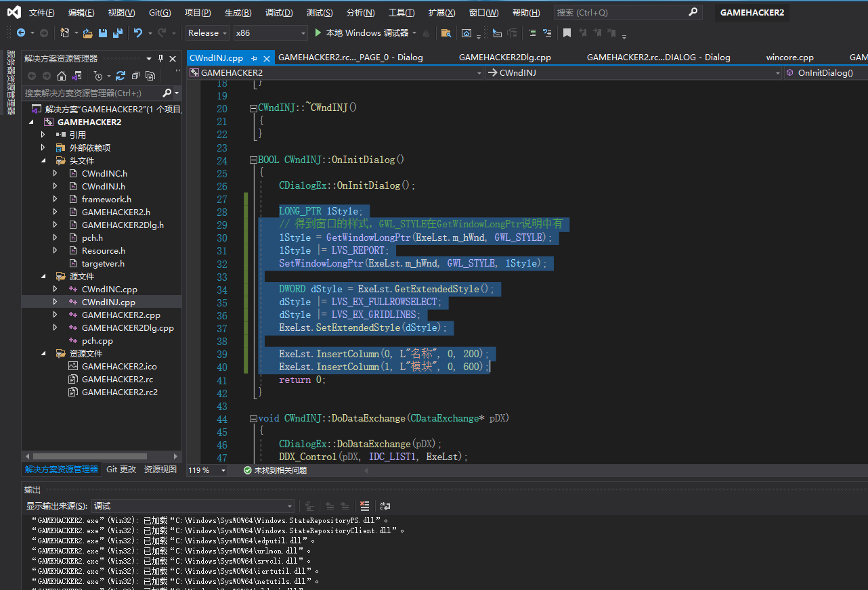Open the GAMEHACKER2 scope dropdown above editor

tap(337, 72)
